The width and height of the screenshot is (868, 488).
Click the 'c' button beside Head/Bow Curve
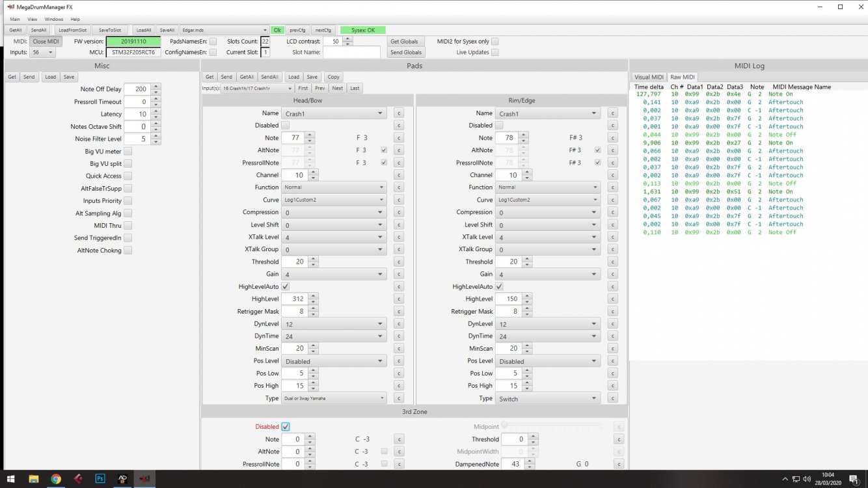point(399,200)
